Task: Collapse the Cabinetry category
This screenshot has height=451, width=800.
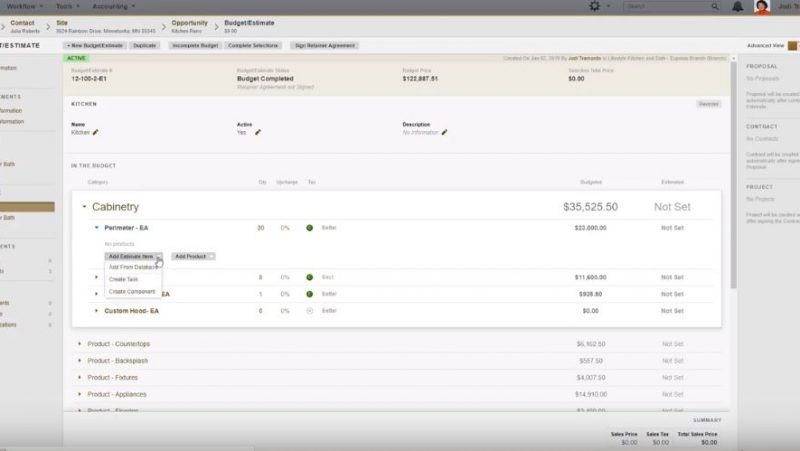Action: [84, 207]
